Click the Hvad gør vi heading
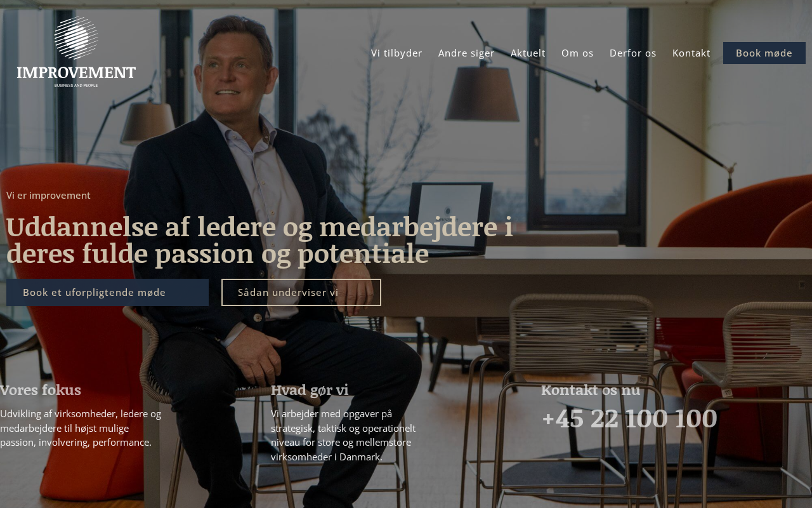 [310, 390]
